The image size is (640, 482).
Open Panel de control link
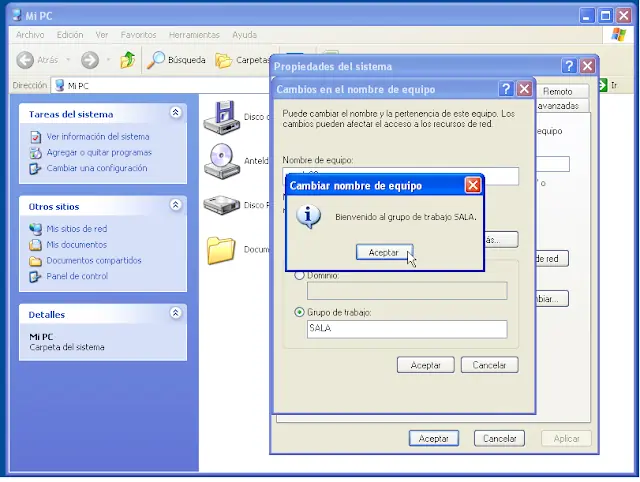coord(77,276)
